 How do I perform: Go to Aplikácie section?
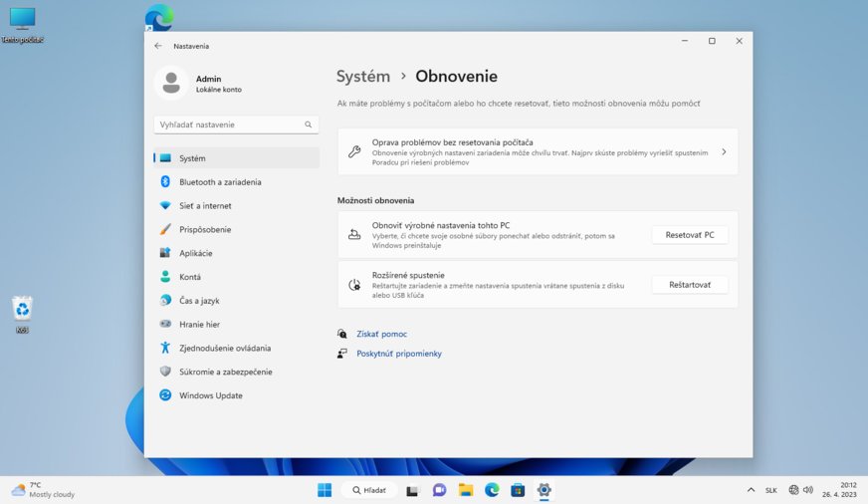pyautogui.click(x=195, y=253)
